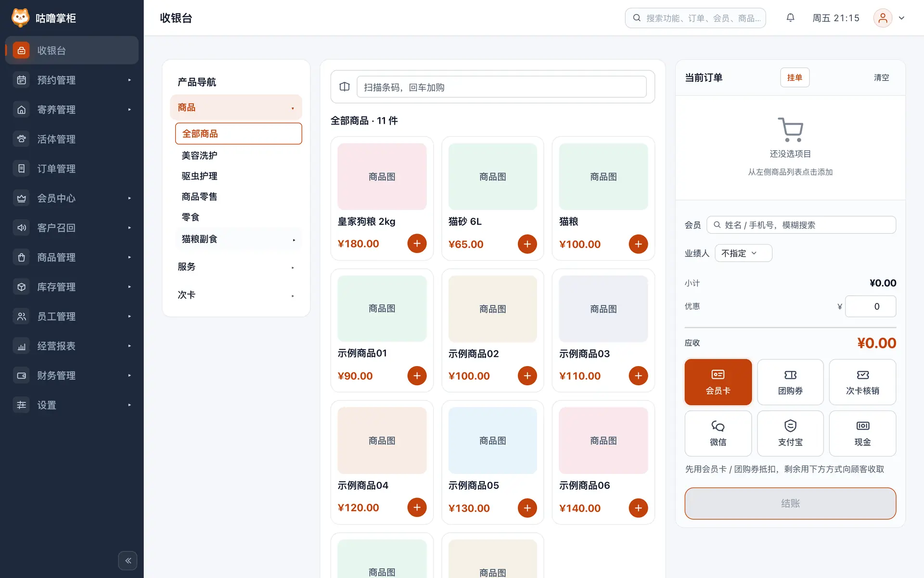Add 猫砂 6L with plus button

point(527,244)
